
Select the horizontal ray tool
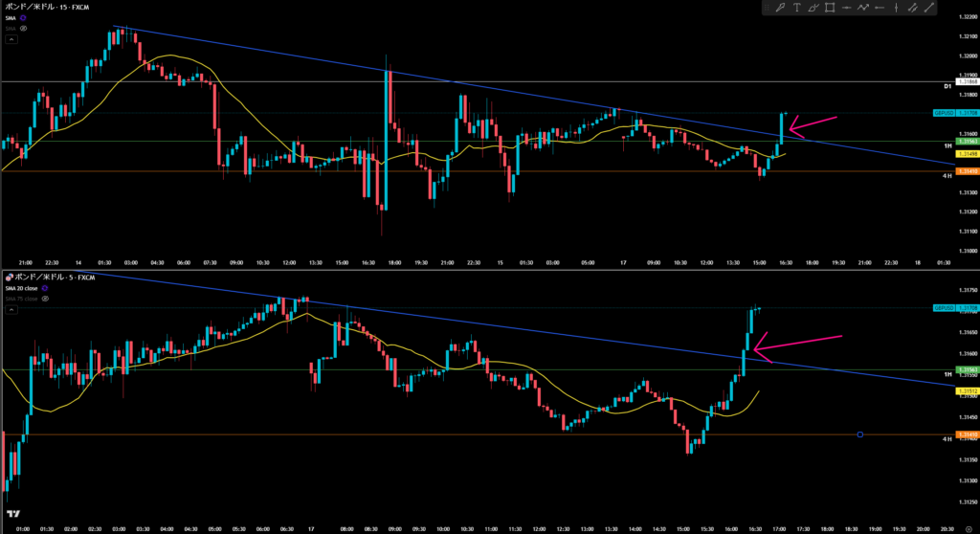point(880,8)
